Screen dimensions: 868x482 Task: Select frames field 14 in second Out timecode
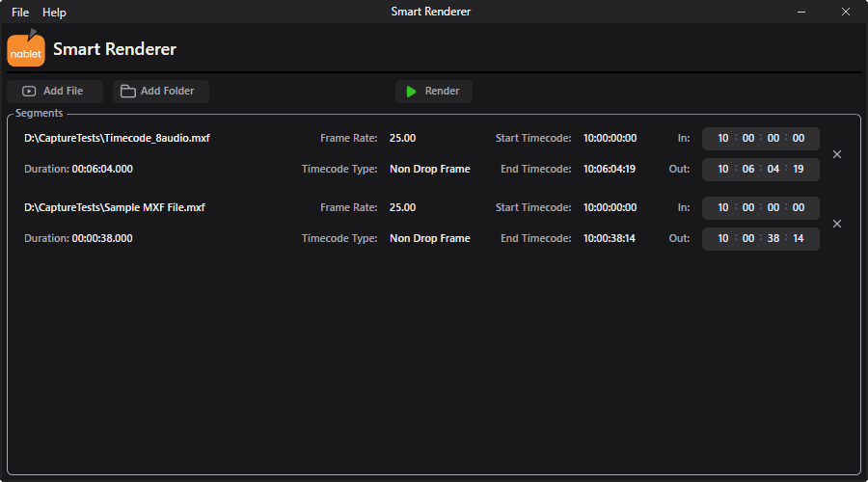(799, 238)
